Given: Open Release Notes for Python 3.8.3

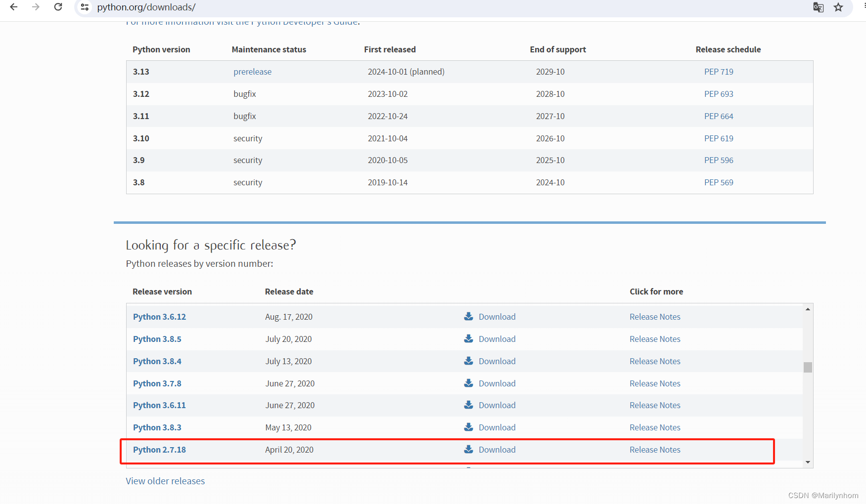Looking at the screenshot, I should [x=655, y=427].
